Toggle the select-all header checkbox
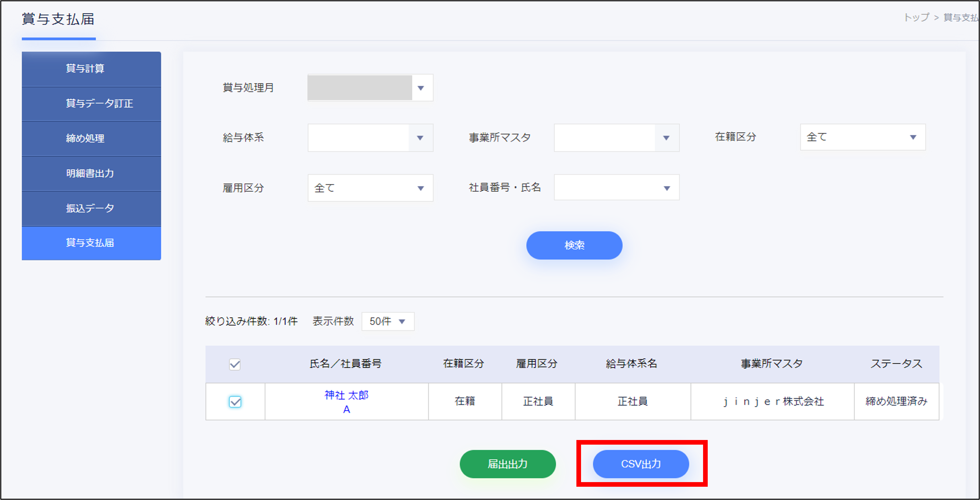The width and height of the screenshot is (980, 500). pyautogui.click(x=235, y=364)
